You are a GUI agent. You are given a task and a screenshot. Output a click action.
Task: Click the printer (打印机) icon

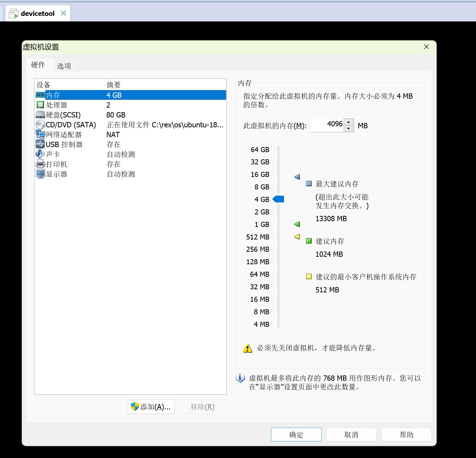pos(40,164)
